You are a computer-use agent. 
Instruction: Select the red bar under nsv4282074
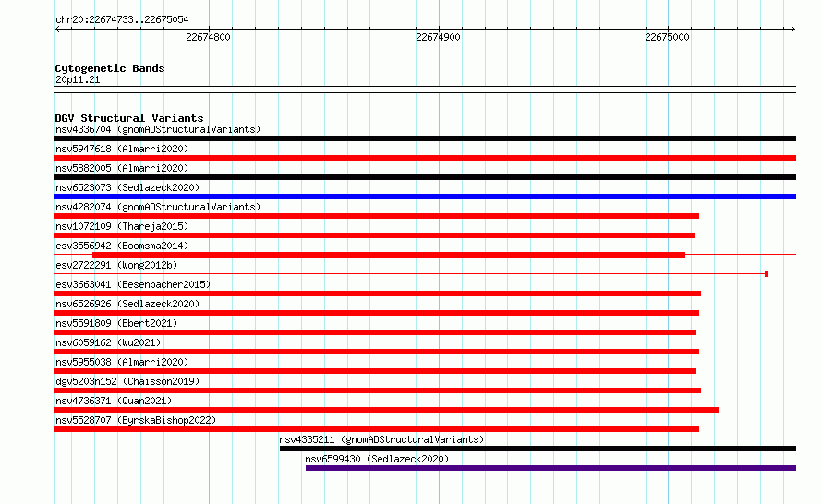click(377, 216)
